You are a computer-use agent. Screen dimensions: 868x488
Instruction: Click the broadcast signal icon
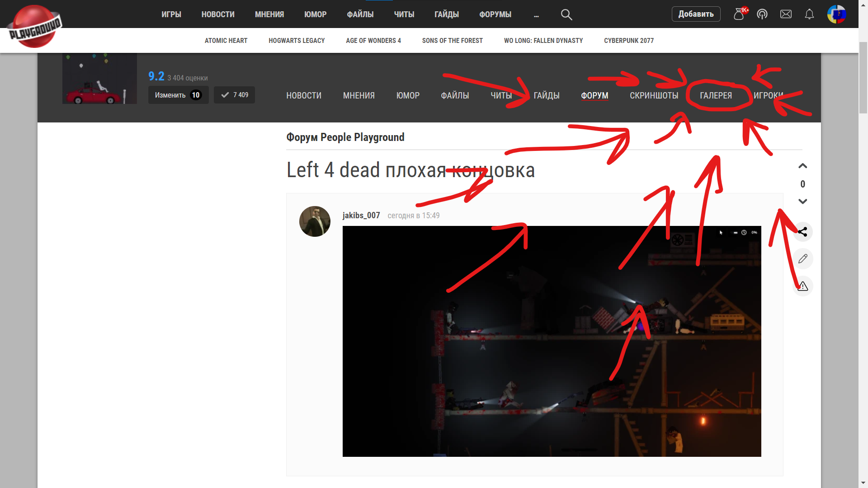point(762,14)
